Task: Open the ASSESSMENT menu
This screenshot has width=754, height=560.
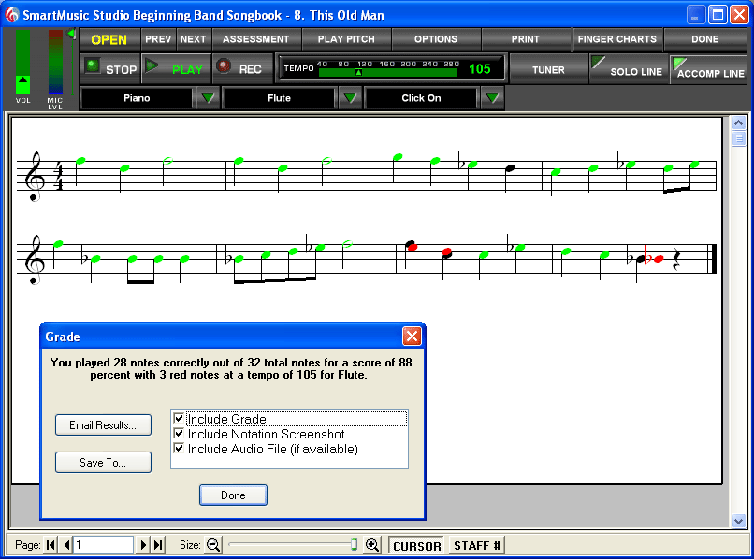Action: point(255,39)
